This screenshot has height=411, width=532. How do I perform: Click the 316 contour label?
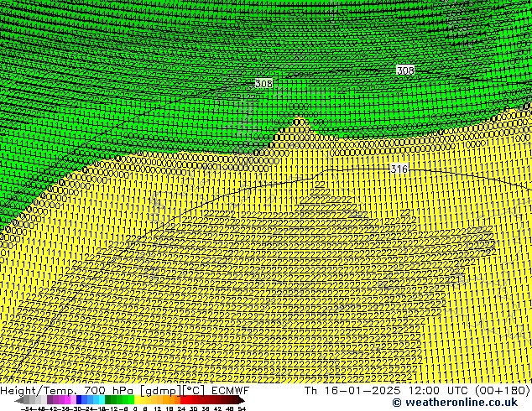(x=399, y=169)
